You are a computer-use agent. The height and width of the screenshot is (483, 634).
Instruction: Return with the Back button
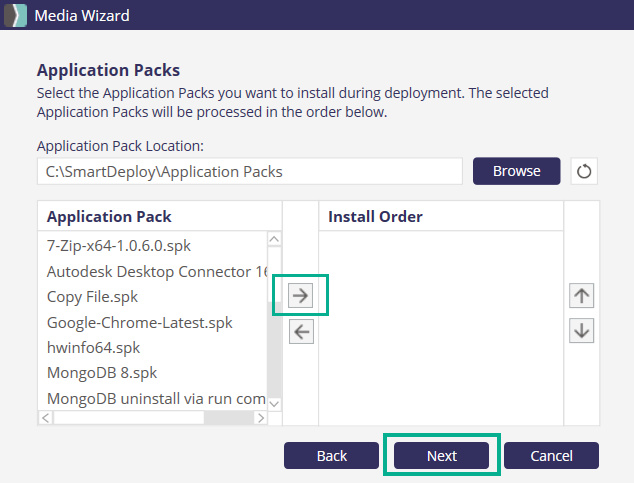(332, 455)
